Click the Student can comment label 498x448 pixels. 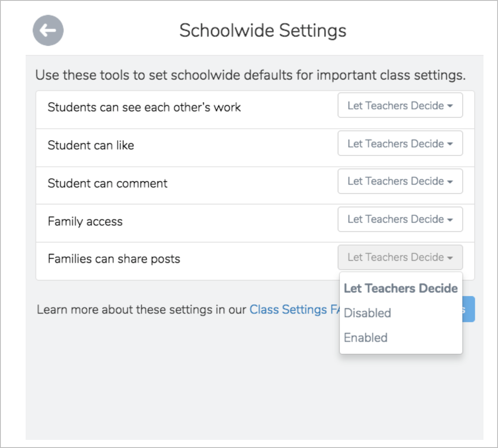108,183
